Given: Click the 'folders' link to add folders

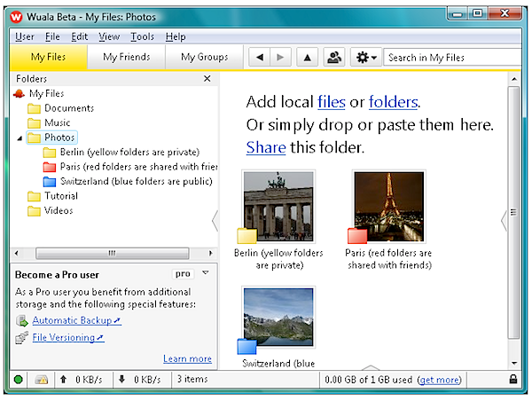Looking at the screenshot, I should [393, 102].
